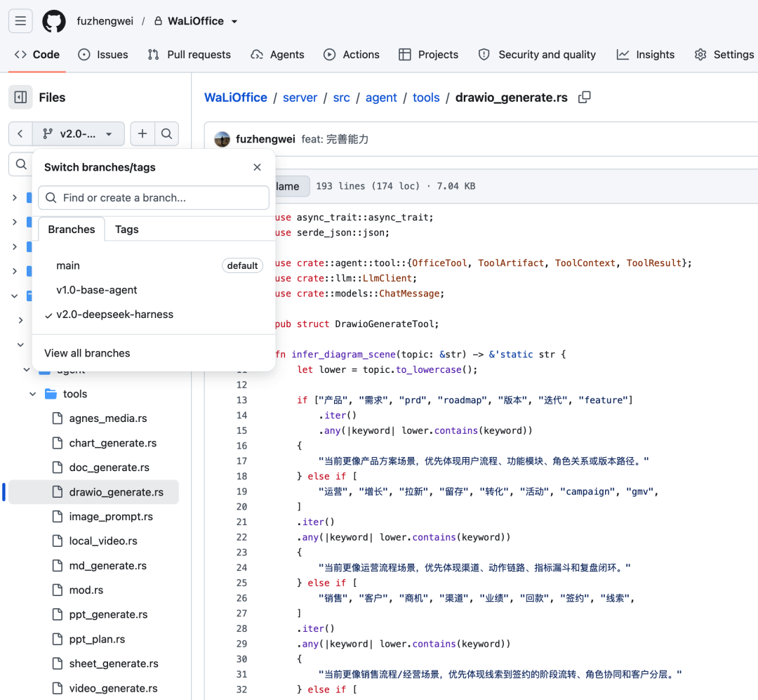Open the src breadcrumb folder

point(341,97)
